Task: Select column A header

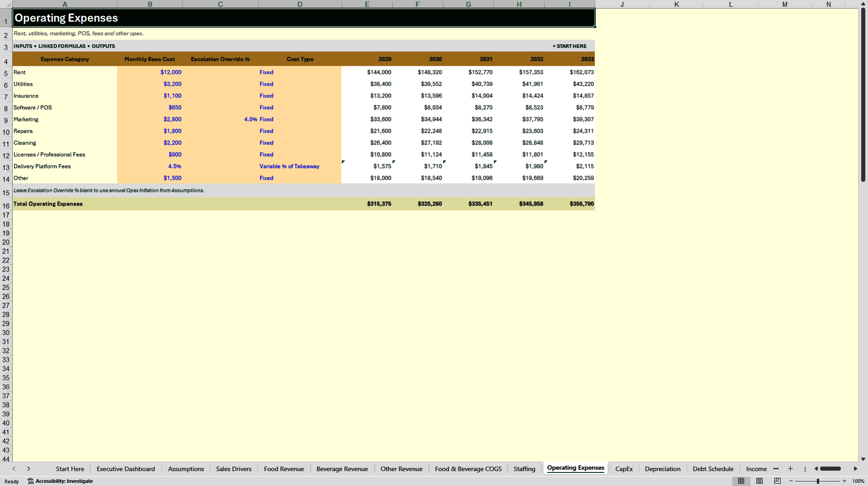Action: click(x=65, y=4)
